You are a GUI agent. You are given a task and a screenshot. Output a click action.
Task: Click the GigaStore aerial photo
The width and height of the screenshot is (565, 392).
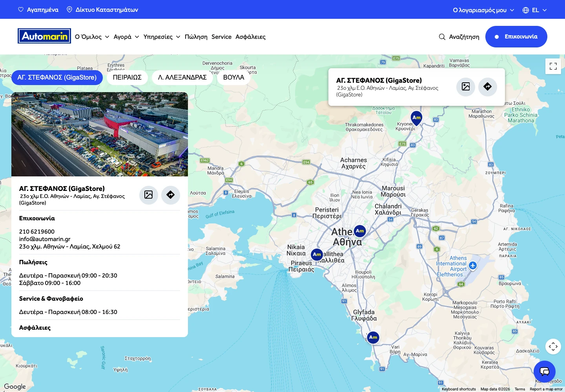[x=100, y=134]
